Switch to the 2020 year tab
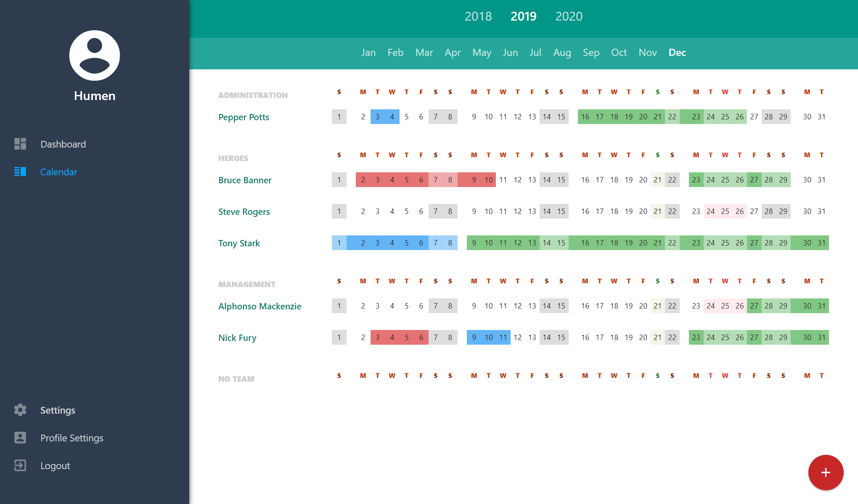 click(569, 16)
